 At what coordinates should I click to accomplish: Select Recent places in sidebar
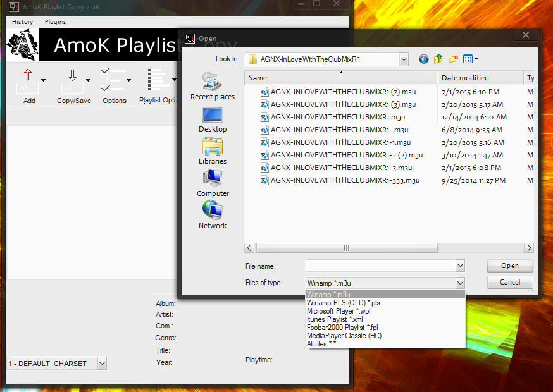(212, 87)
